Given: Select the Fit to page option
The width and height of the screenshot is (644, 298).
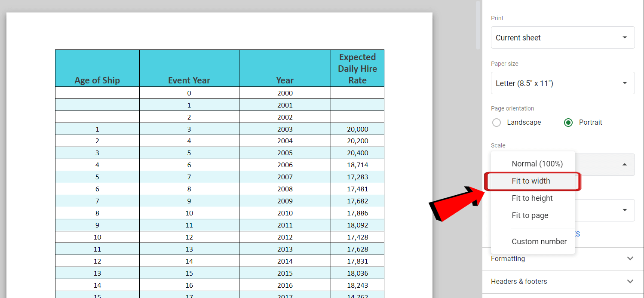Looking at the screenshot, I should coord(530,215).
